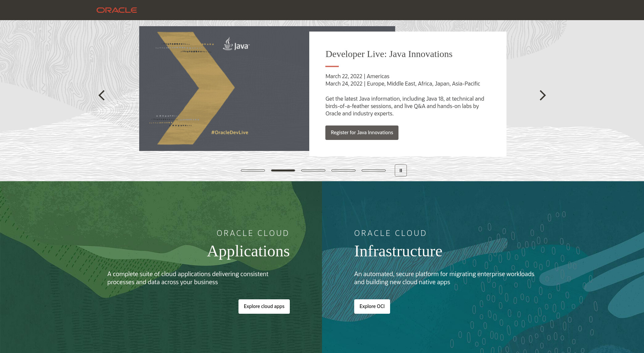This screenshot has height=353, width=644.
Task: Click Register for Java Innovations button
Action: pyautogui.click(x=362, y=133)
